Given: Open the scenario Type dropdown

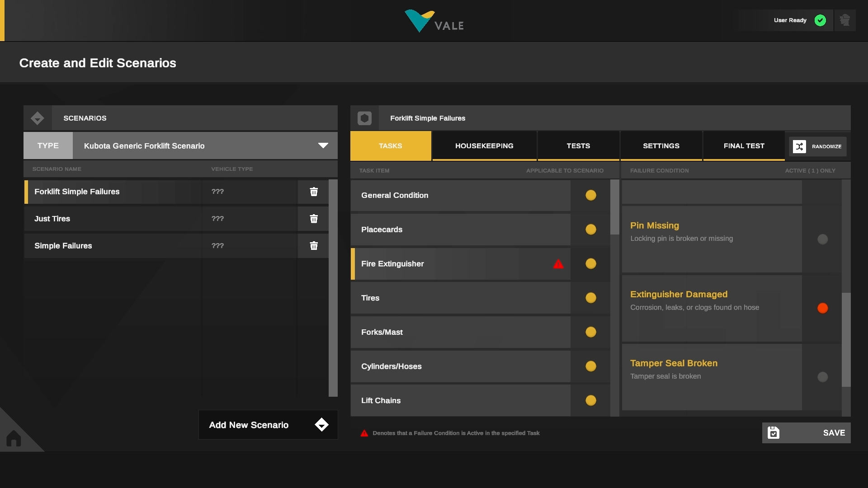Looking at the screenshot, I should (323, 145).
